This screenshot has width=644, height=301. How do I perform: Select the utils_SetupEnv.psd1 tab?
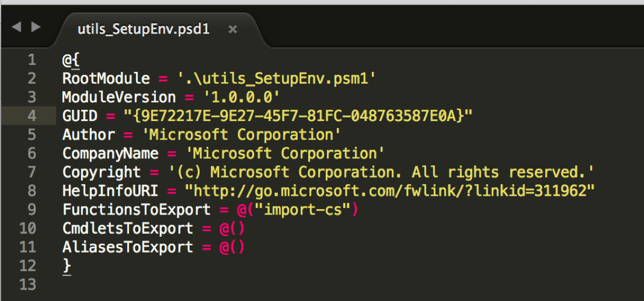point(144,29)
